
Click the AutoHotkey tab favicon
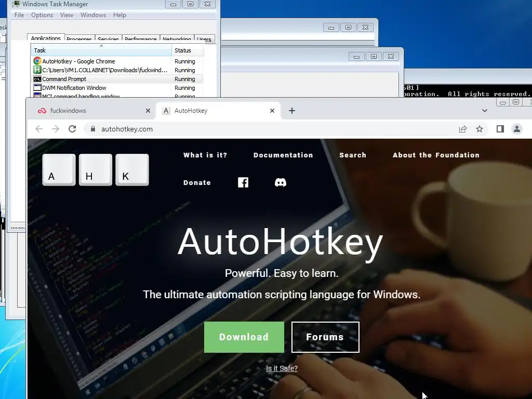pyautogui.click(x=166, y=111)
